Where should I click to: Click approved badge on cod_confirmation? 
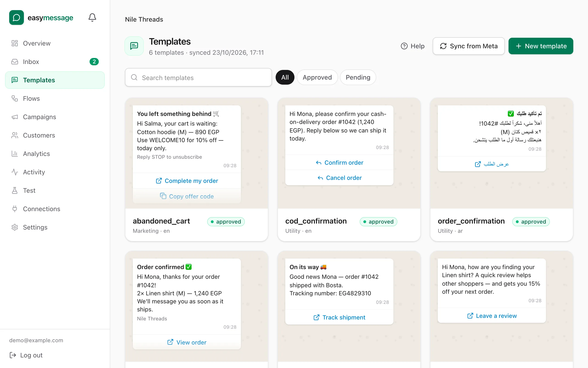pyautogui.click(x=378, y=221)
